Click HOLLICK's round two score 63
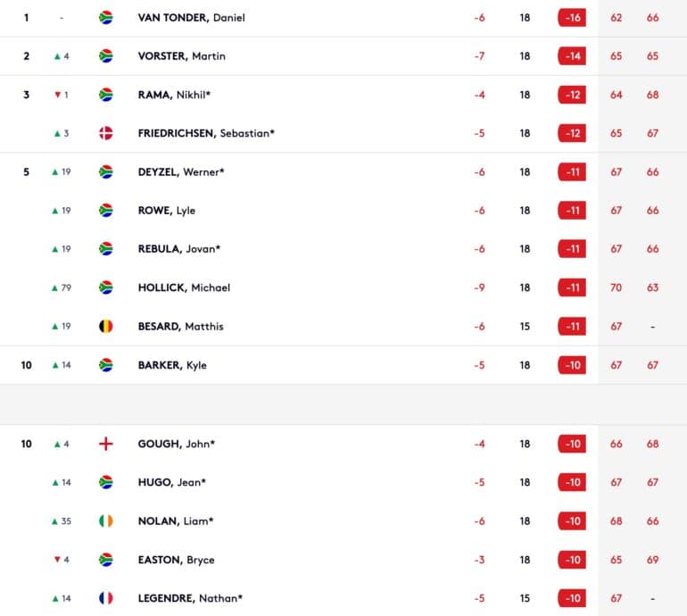 pyautogui.click(x=652, y=287)
